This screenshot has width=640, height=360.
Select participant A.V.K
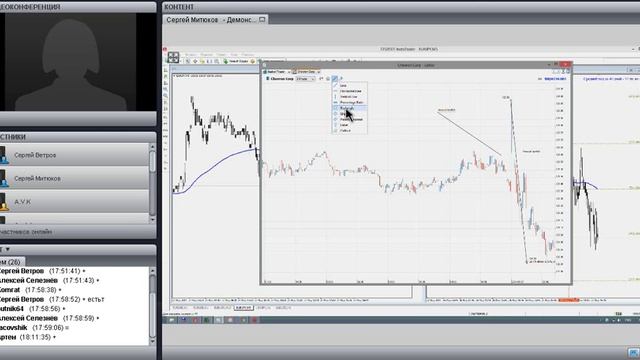tap(75, 201)
